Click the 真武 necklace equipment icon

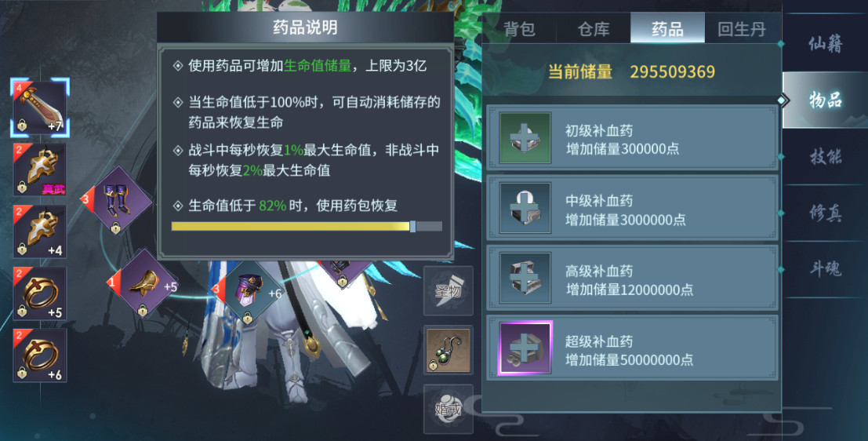[40, 169]
